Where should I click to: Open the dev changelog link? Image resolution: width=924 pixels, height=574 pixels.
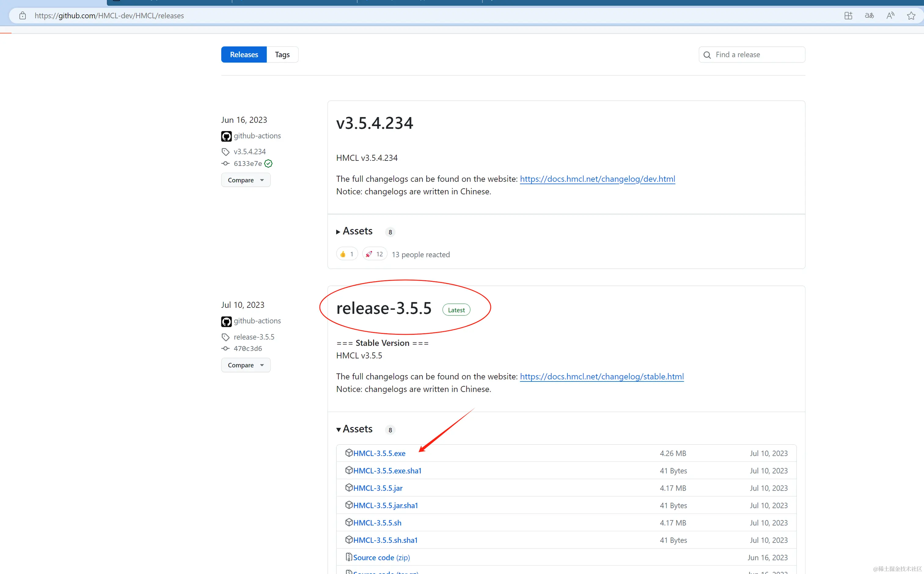point(597,179)
